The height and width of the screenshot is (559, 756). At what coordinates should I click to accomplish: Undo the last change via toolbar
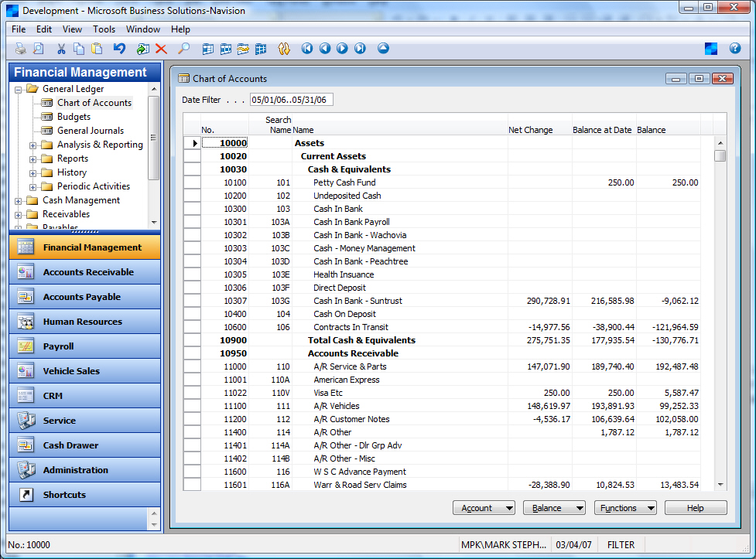[x=119, y=49]
